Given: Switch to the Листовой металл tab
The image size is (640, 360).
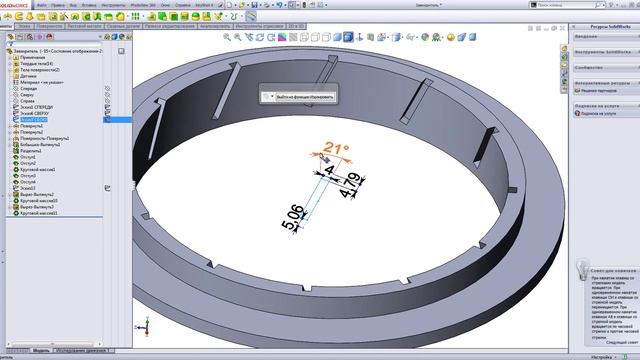Looking at the screenshot, I should click(84, 26).
